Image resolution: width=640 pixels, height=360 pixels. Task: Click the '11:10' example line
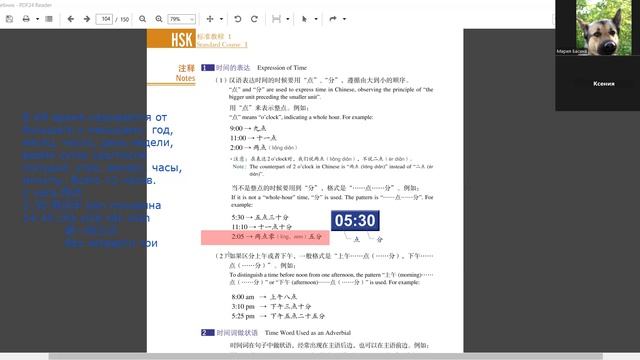(261, 227)
